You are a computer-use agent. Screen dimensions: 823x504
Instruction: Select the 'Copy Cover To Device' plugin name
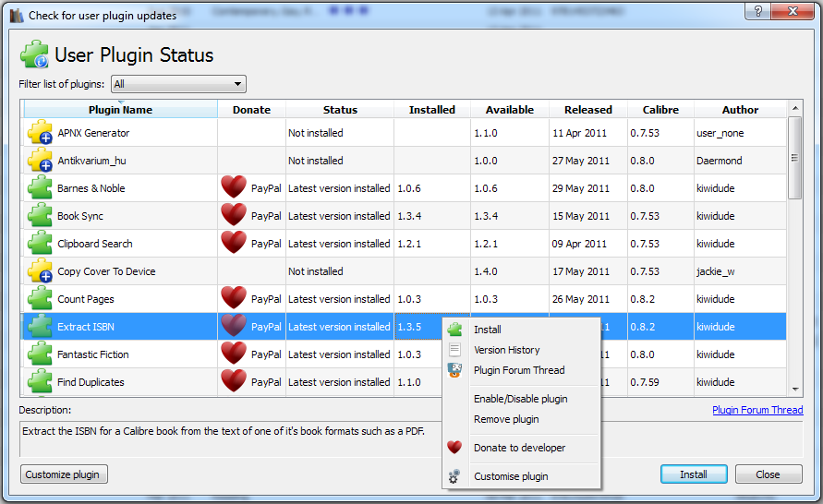click(x=106, y=271)
